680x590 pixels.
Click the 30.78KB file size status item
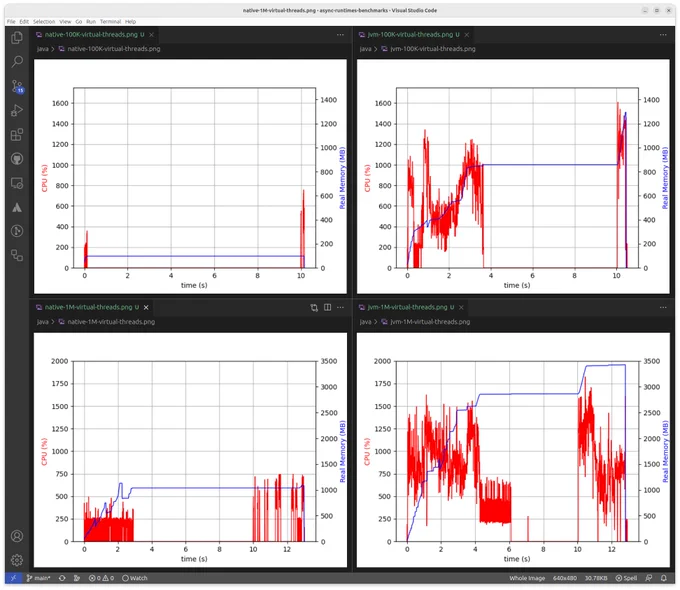(596, 578)
